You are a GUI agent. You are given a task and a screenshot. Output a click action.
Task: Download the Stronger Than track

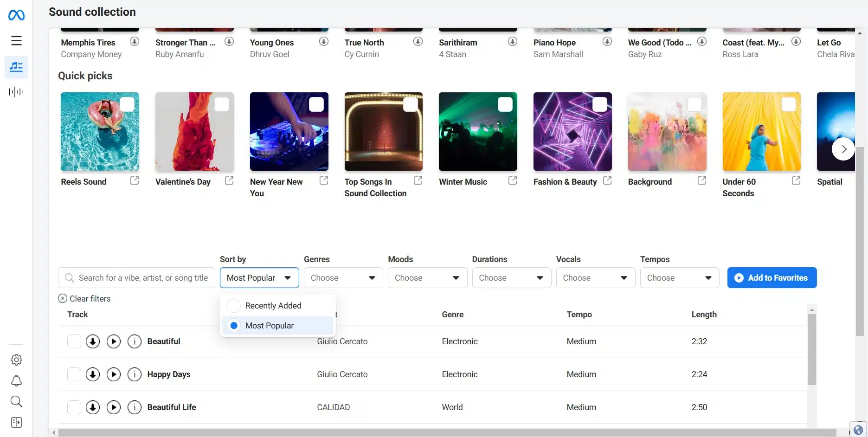coord(229,42)
